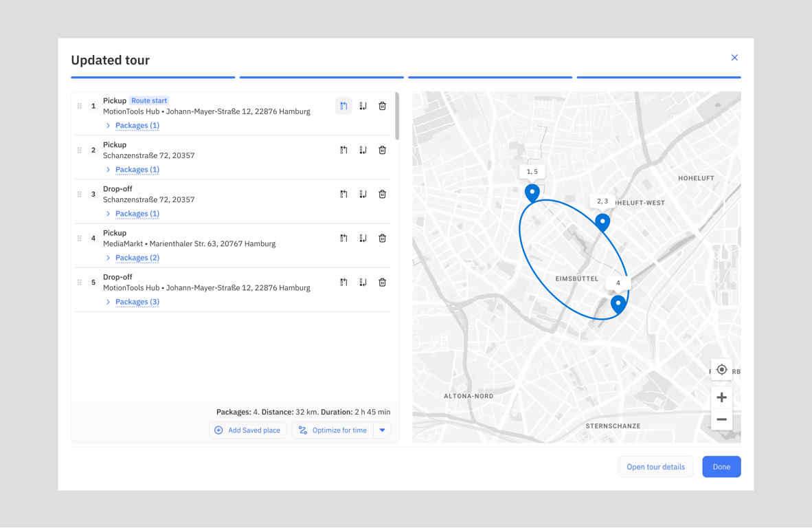The width and height of the screenshot is (812, 528).
Task: Click the Updated tour heading
Action: point(111,60)
